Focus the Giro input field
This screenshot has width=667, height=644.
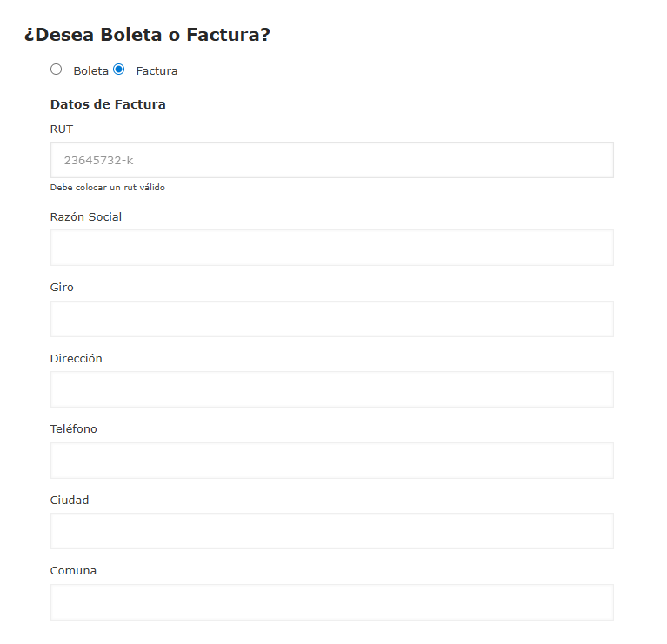331,319
